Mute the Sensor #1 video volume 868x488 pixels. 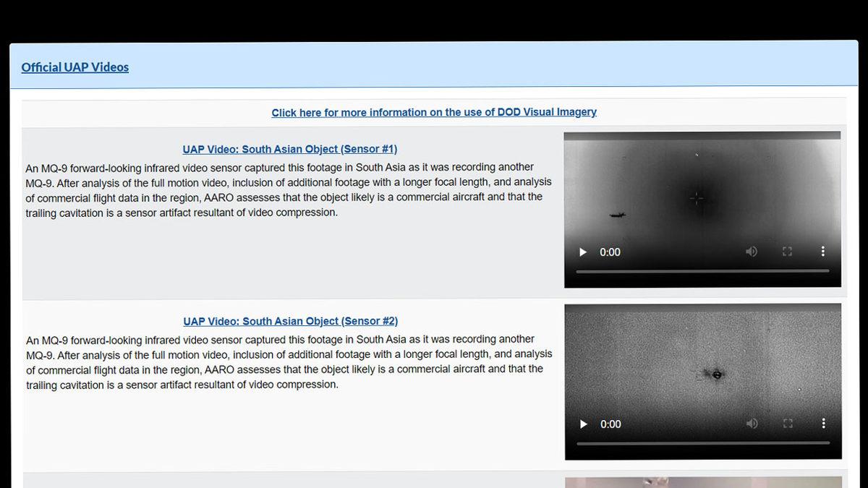[752, 252]
